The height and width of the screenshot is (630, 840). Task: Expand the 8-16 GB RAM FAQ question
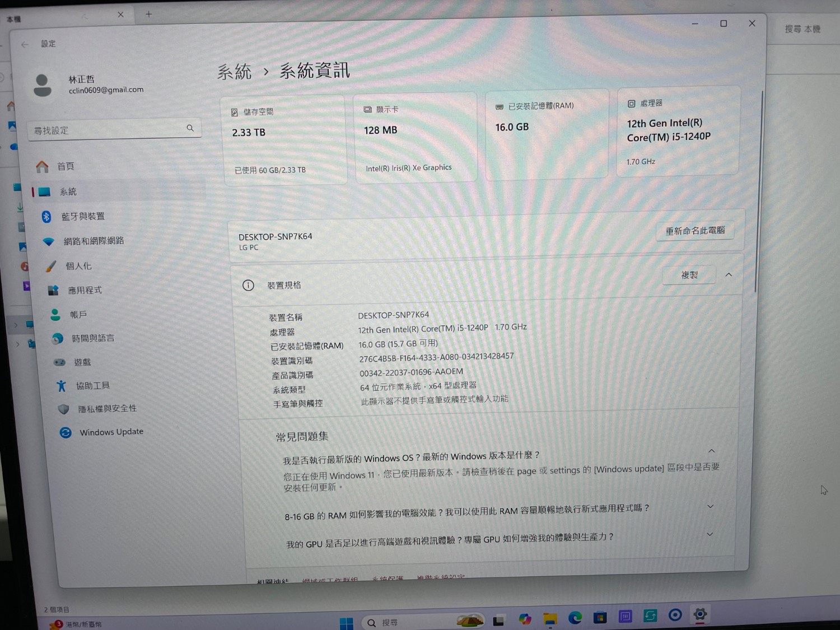[710, 506]
